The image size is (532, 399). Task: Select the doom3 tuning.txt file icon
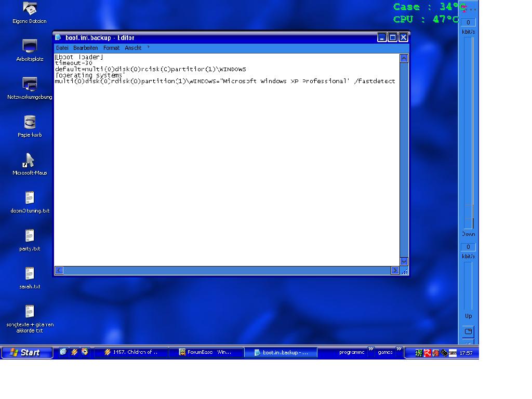(30, 202)
